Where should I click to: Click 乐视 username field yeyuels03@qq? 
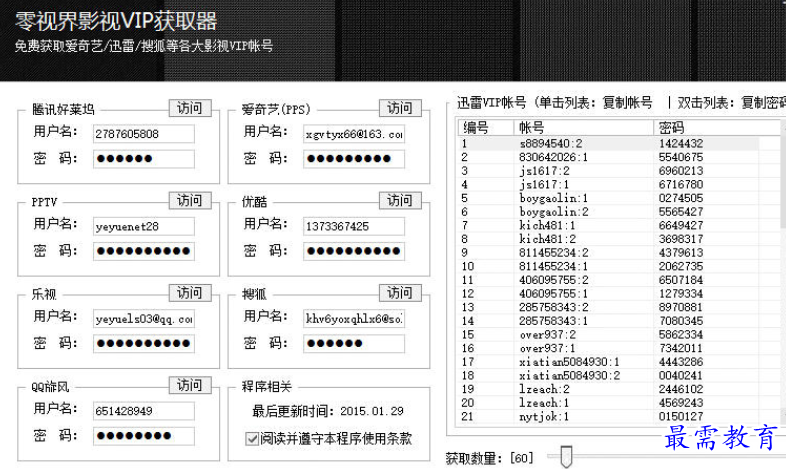tap(144, 319)
